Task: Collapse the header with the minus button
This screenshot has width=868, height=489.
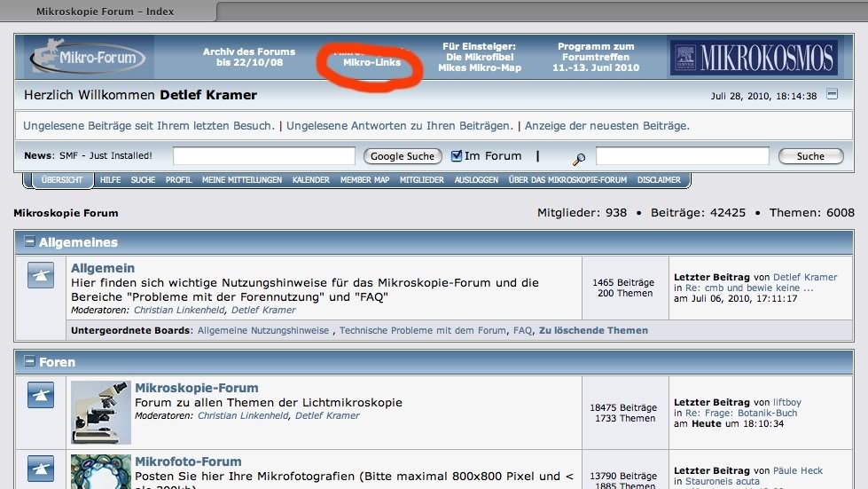Action: click(x=832, y=95)
